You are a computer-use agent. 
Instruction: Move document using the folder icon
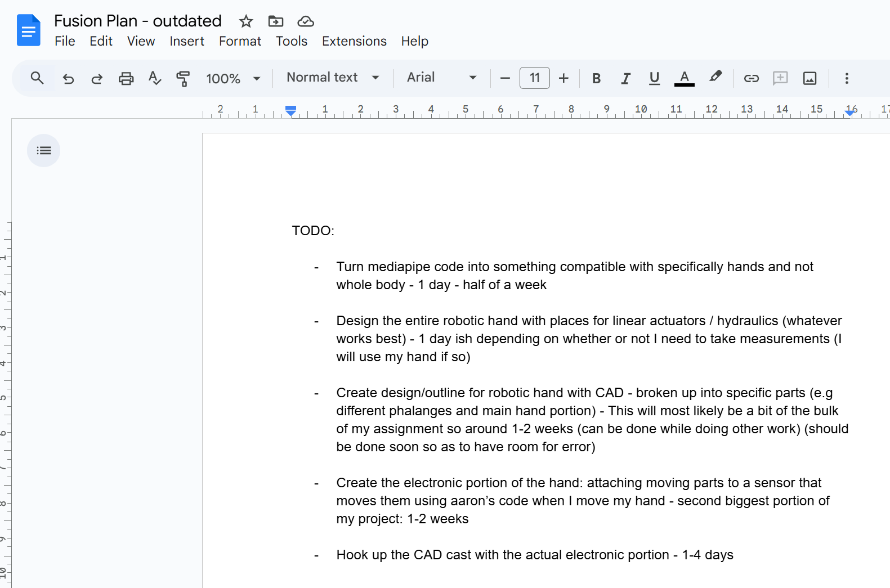pos(276,21)
